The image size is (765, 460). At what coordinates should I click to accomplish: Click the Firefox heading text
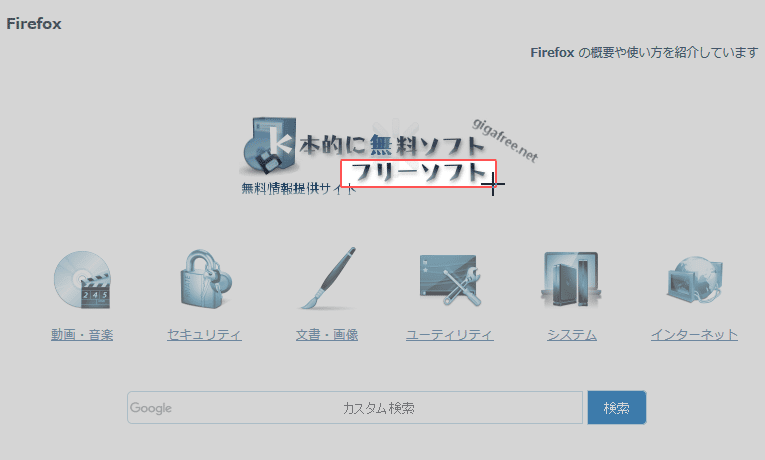click(x=34, y=24)
